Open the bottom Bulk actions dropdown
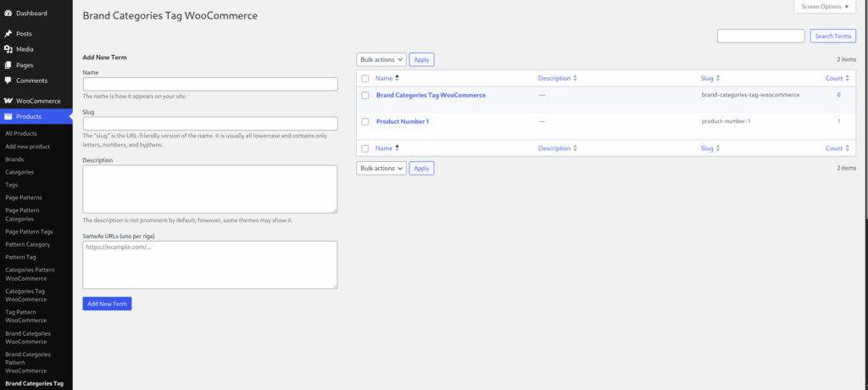 tap(381, 169)
